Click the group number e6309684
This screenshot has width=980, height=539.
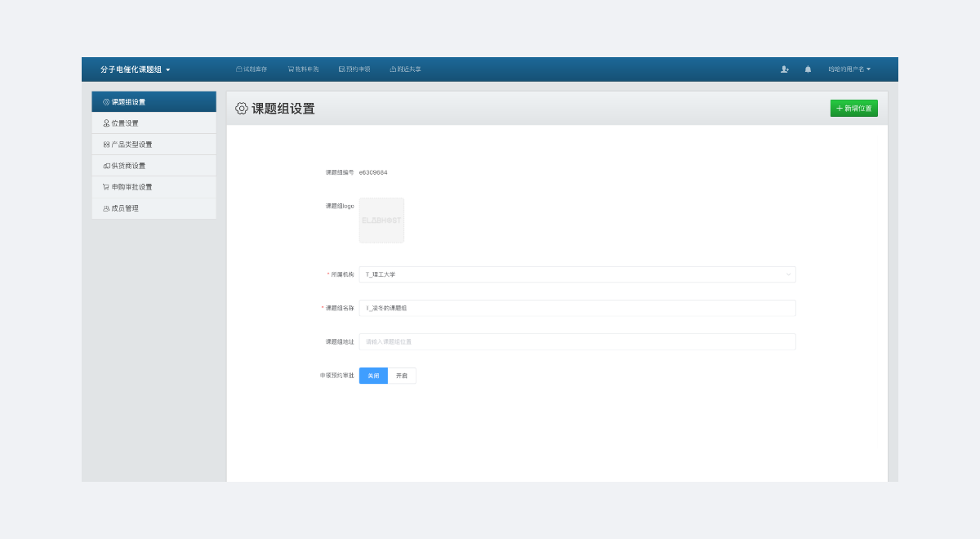point(373,172)
